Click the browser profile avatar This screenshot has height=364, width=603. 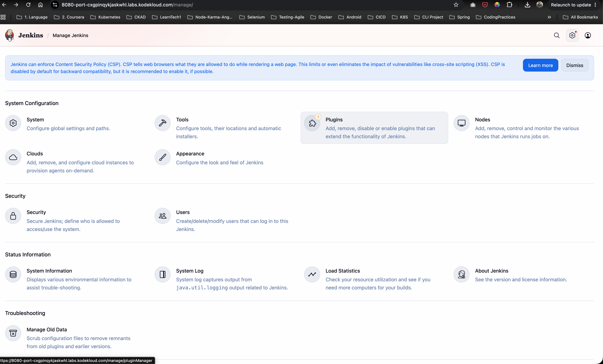click(539, 5)
